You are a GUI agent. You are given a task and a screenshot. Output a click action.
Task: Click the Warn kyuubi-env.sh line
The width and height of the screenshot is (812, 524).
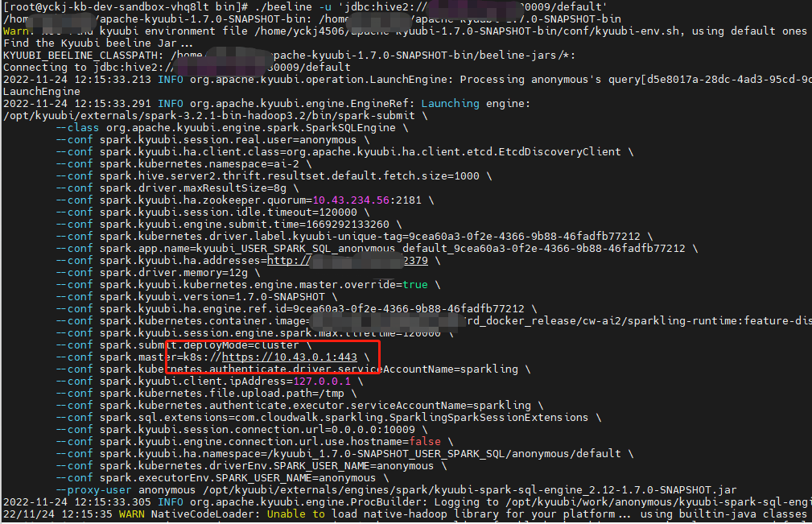click(405, 31)
